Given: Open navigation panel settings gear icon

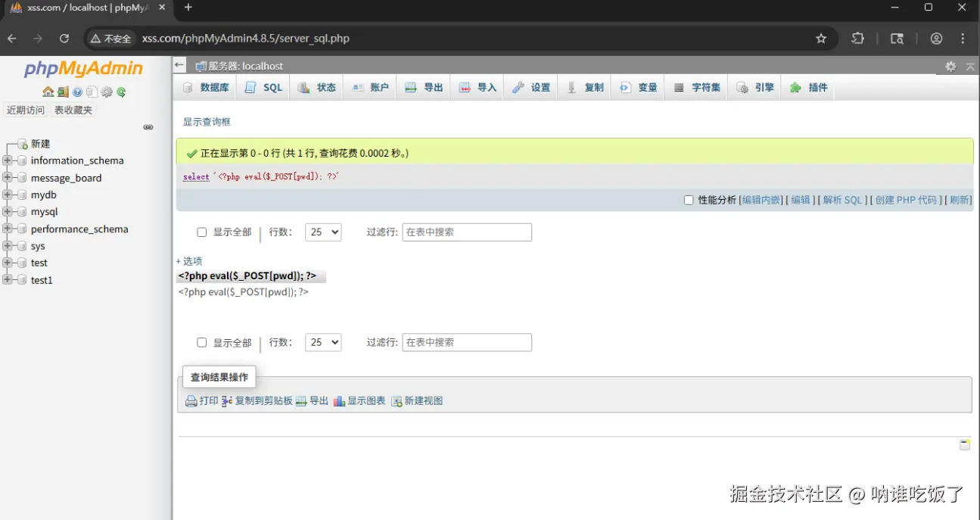Looking at the screenshot, I should [107, 92].
